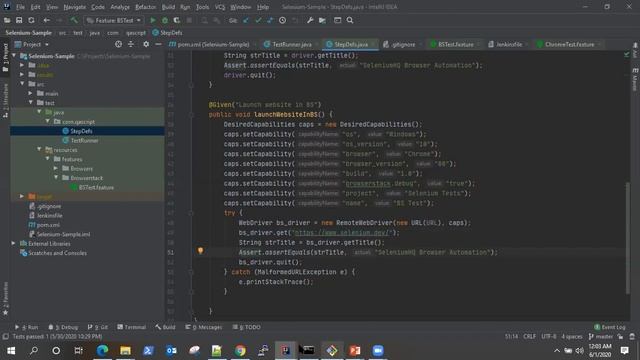
Task: Click the Windows Start button
Action: tap(11, 350)
